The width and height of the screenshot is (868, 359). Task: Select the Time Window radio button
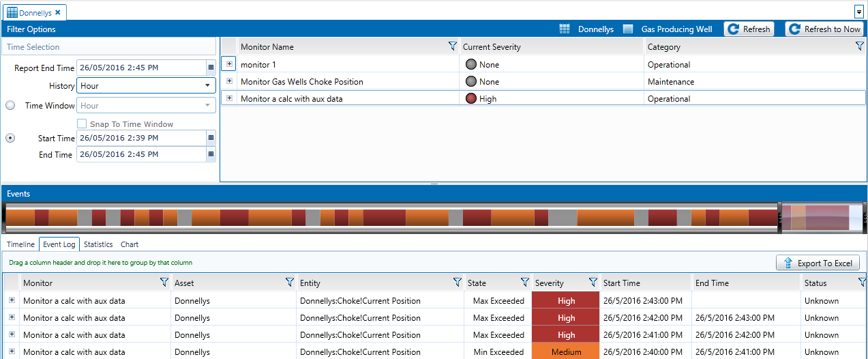(10, 106)
